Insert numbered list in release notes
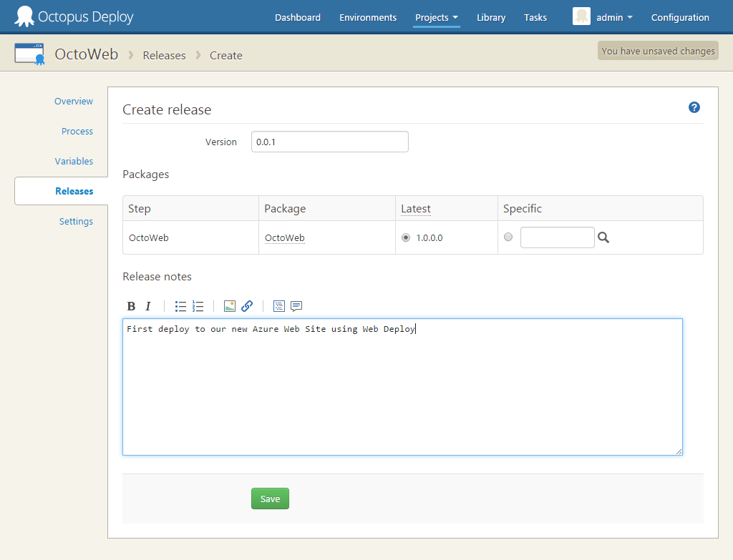733x560 pixels. 198,306
